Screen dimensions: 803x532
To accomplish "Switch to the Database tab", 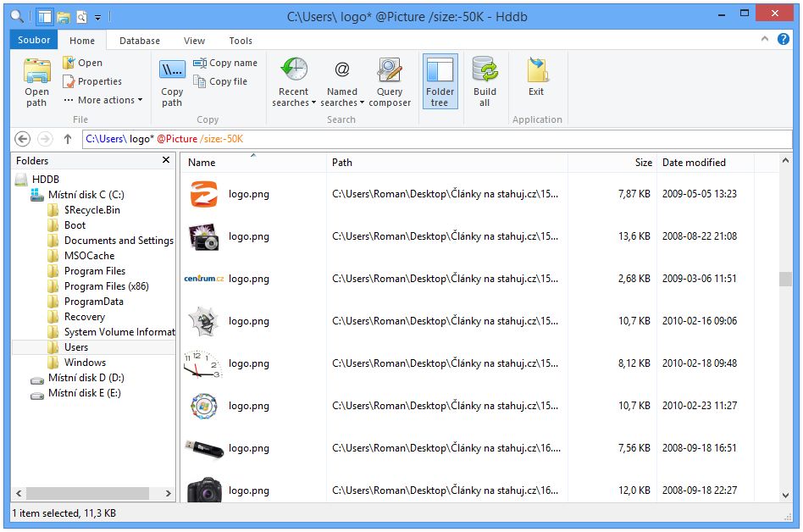I will tap(139, 41).
